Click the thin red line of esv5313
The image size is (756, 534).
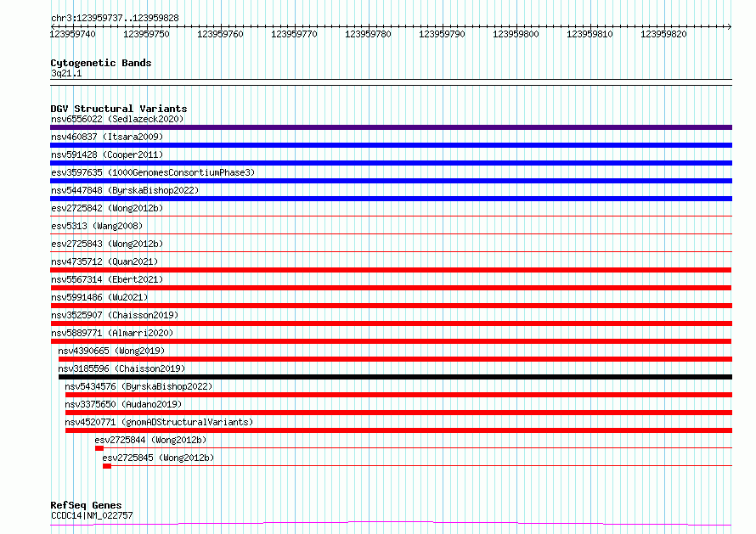pyautogui.click(x=391, y=234)
